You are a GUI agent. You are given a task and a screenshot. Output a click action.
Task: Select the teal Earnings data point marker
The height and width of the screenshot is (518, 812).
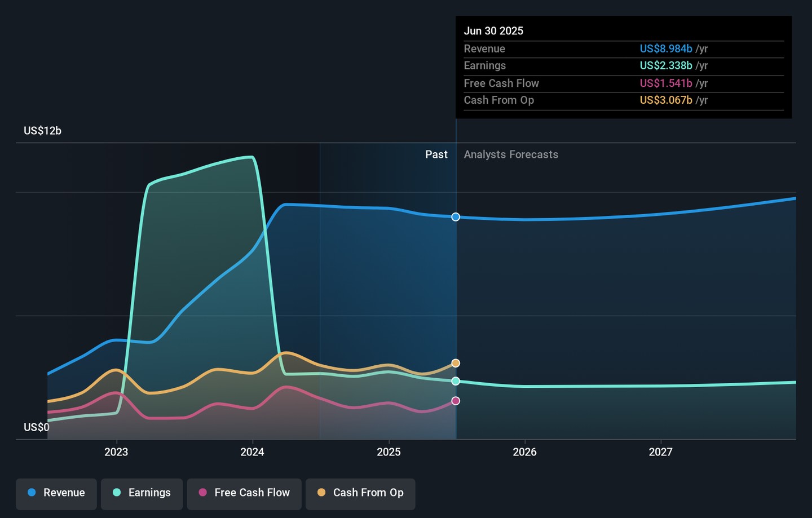(x=456, y=382)
